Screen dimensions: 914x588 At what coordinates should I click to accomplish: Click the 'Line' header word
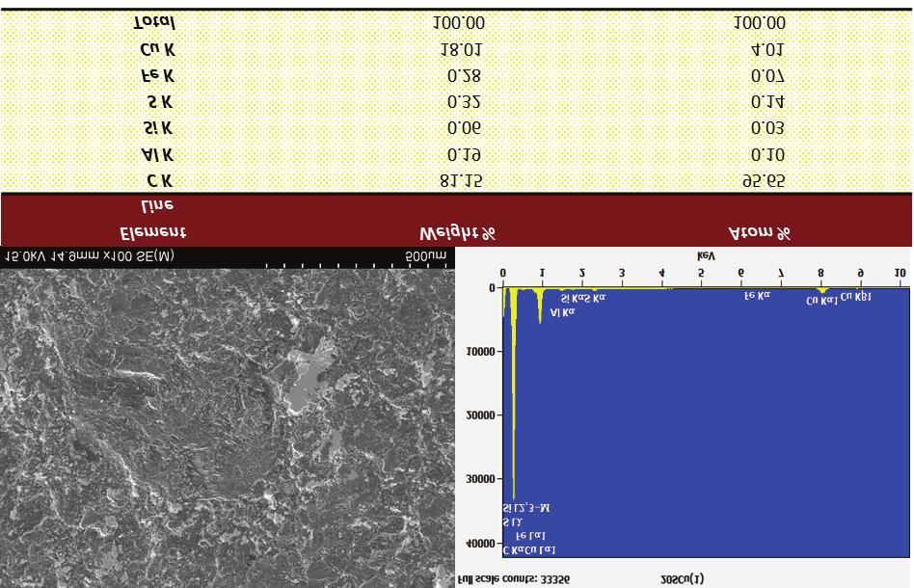[157, 205]
